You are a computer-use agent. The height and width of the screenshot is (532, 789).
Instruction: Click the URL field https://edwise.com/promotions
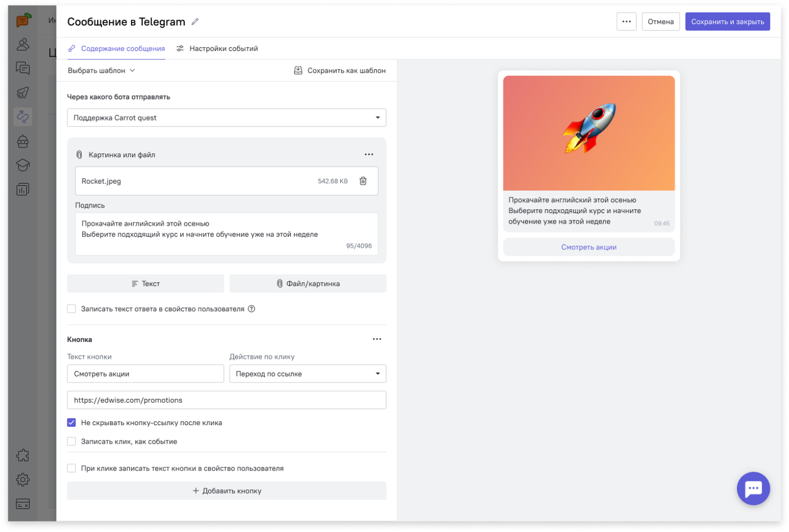pos(226,400)
